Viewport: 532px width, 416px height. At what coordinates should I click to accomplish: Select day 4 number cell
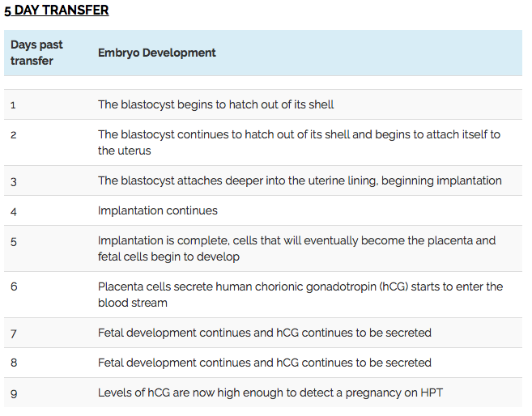coord(13,212)
